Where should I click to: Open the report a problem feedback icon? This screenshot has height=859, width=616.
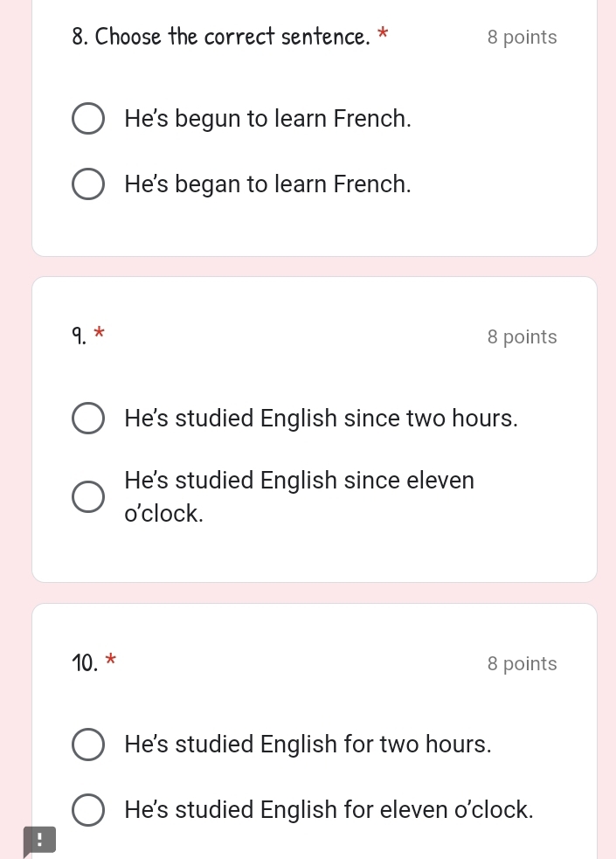[x=39, y=841]
